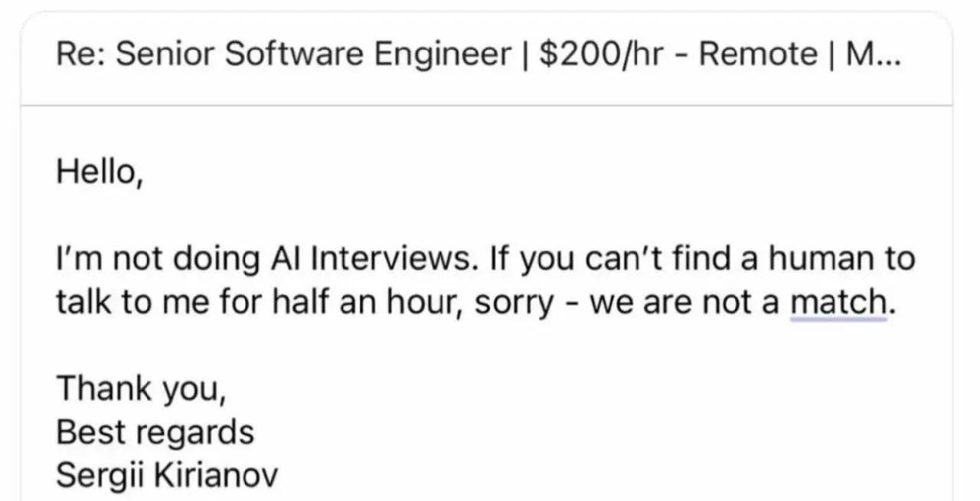
Task: Click the word "Remote" in the subject
Action: (758, 54)
